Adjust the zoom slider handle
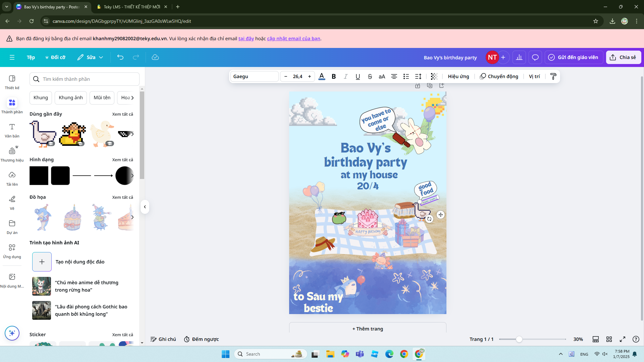 click(519, 339)
